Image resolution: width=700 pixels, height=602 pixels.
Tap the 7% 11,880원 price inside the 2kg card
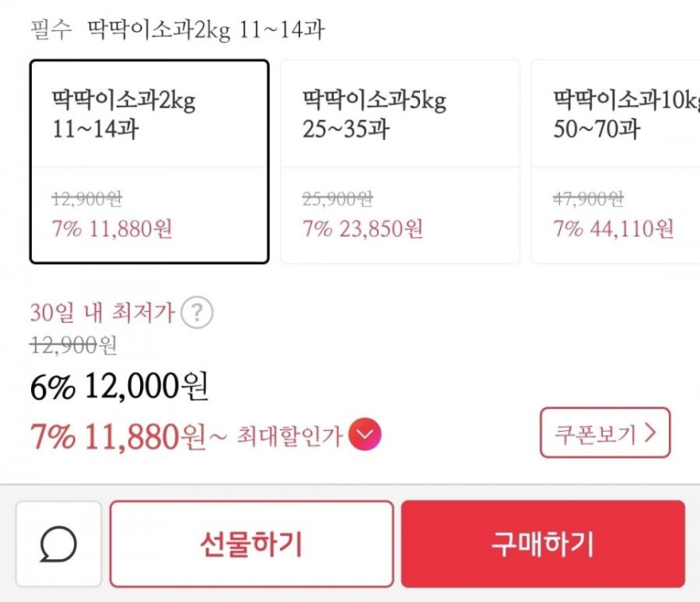coord(112,228)
